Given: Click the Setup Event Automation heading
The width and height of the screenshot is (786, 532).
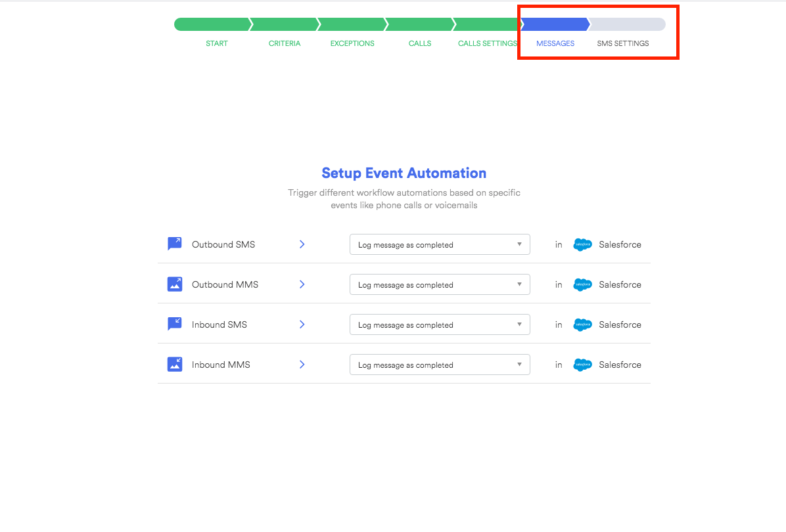Looking at the screenshot, I should (x=404, y=173).
